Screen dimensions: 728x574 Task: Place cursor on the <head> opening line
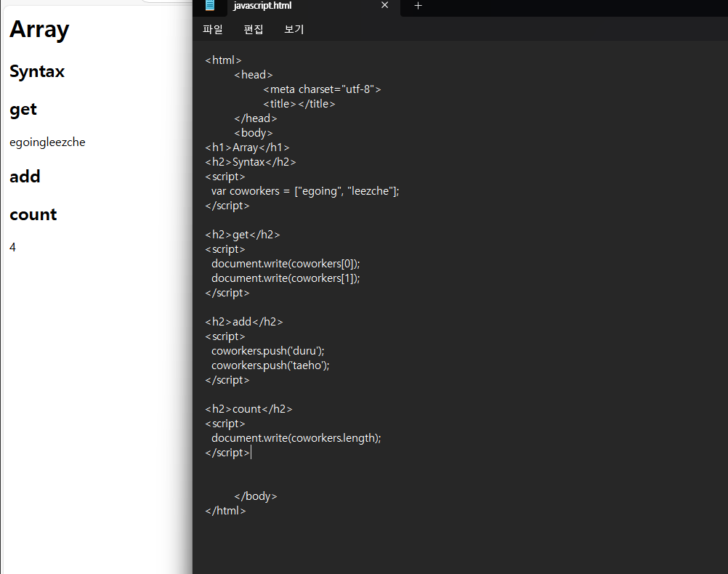(x=254, y=75)
